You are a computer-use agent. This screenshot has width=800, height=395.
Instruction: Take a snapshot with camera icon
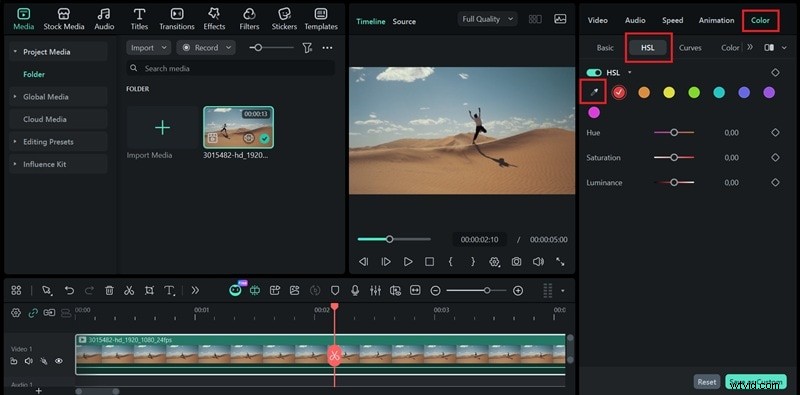click(516, 262)
